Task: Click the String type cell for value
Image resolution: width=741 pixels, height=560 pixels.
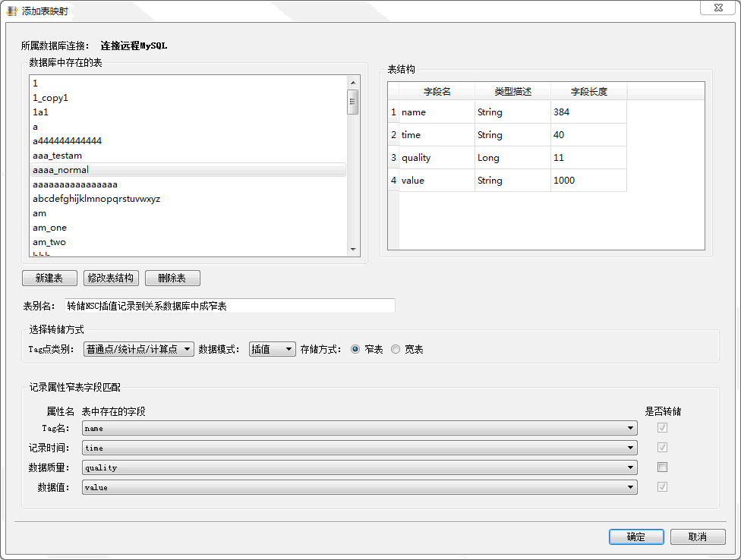Action: click(512, 181)
